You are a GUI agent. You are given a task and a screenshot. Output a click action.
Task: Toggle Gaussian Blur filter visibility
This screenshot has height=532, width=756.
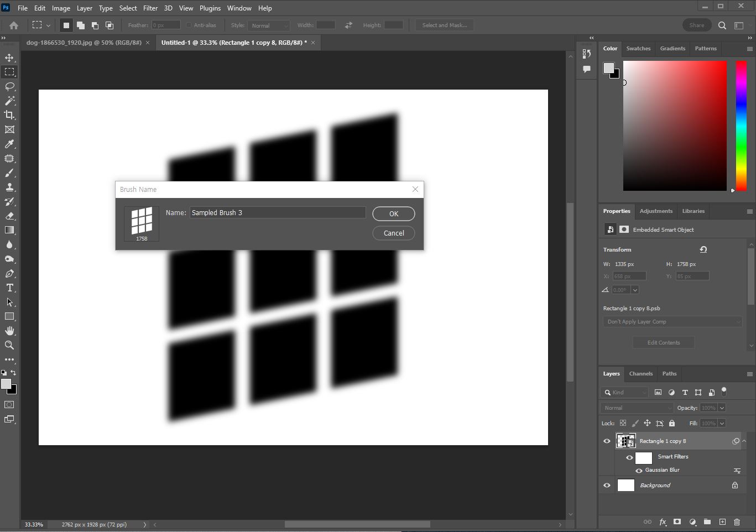tap(639, 470)
